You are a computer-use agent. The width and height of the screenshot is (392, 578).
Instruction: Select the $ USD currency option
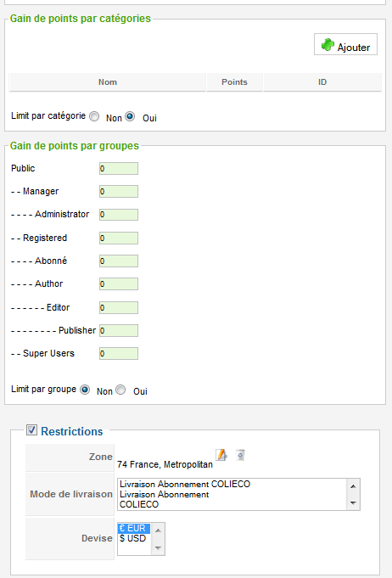point(134,538)
